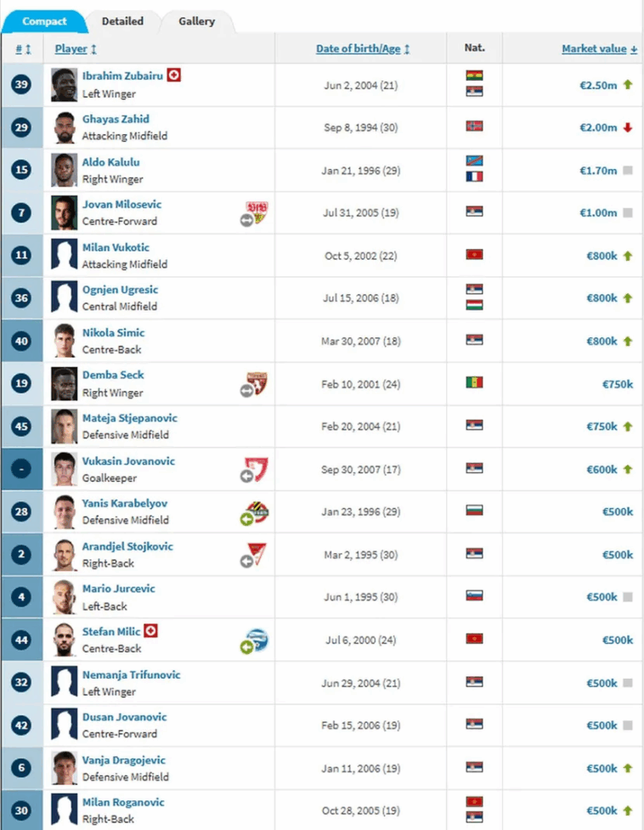Switch to the Detailed tab
Screen dimensions: 644x830
(122, 21)
